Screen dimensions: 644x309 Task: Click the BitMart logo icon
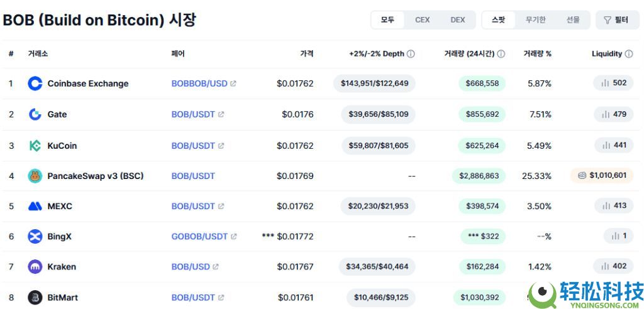(35, 297)
